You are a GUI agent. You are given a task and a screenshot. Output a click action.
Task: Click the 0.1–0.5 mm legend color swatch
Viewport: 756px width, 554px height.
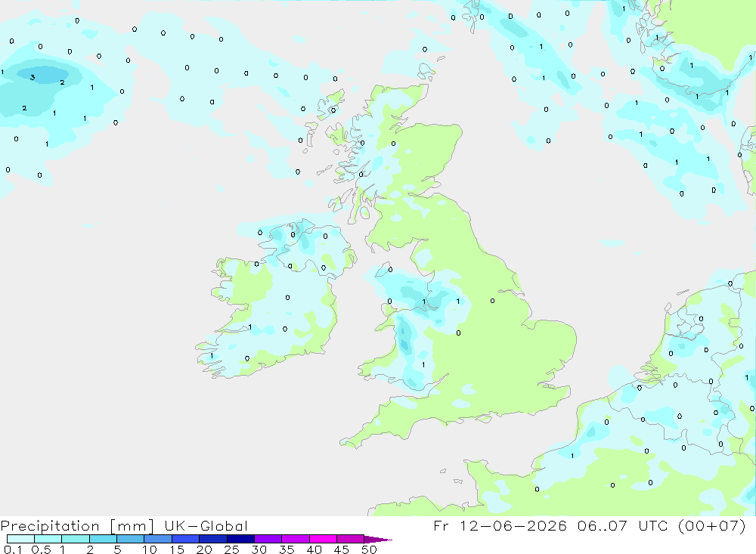pos(20,539)
